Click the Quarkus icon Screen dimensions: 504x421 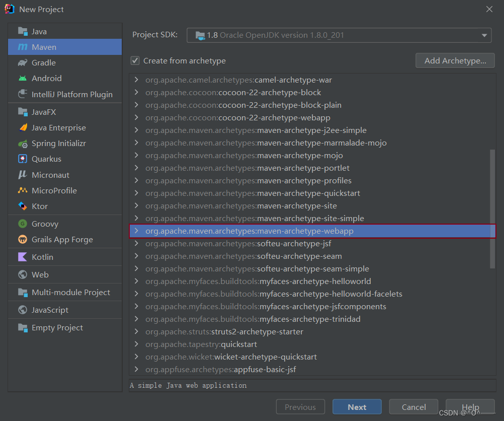click(23, 159)
